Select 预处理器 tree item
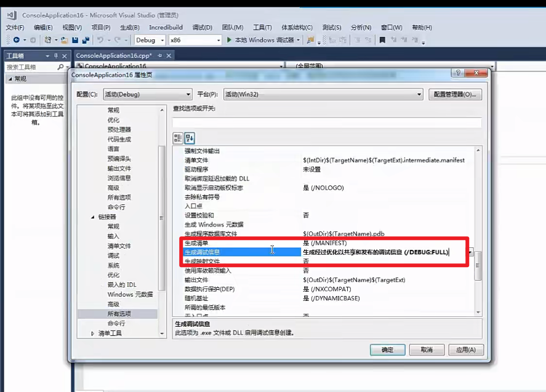This screenshot has height=392, width=546. 119,129
